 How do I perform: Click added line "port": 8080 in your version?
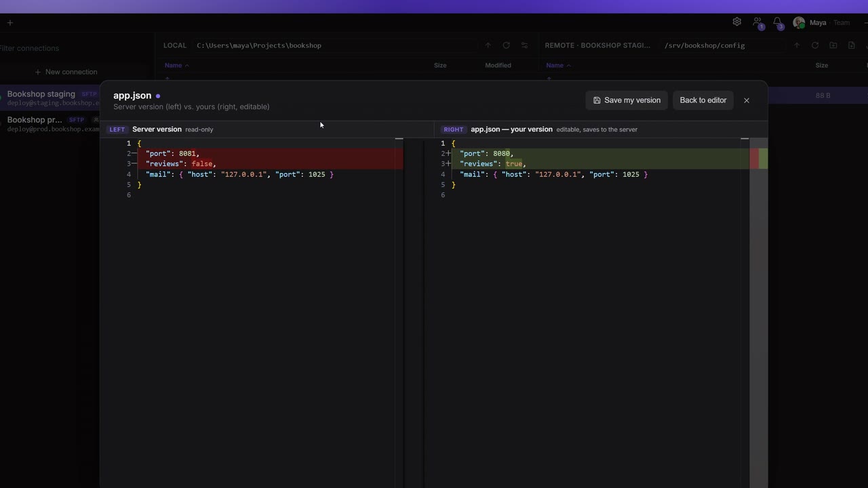[600, 154]
